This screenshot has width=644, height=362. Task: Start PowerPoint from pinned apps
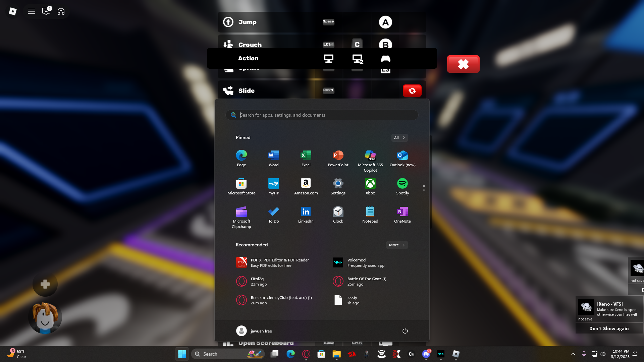(x=338, y=158)
